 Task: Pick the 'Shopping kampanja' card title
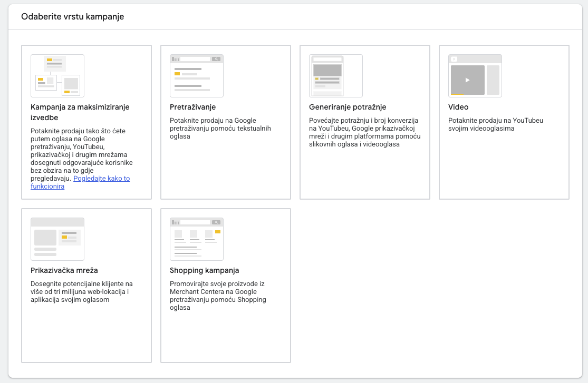click(204, 270)
